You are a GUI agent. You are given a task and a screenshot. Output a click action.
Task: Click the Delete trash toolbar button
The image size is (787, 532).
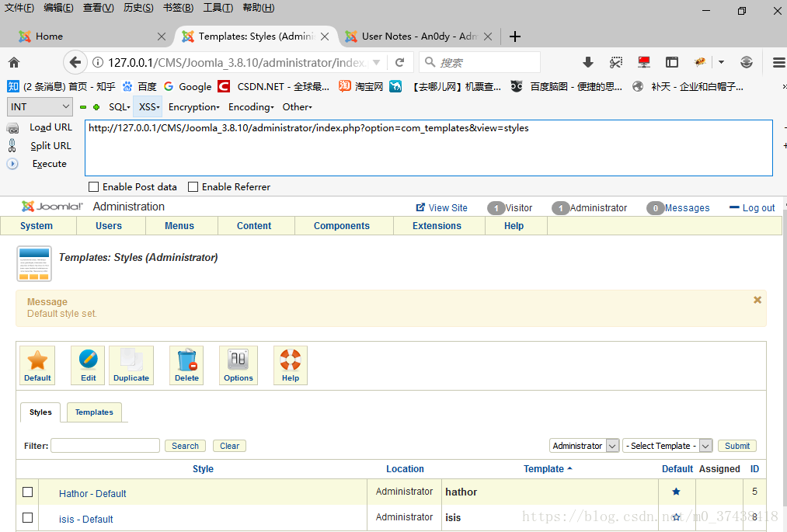[186, 365]
